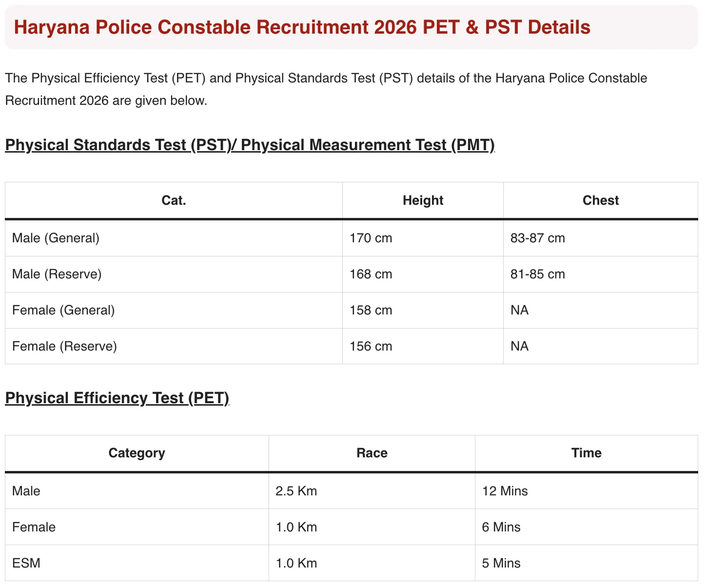Click the NA chest value for Female (General)
Screen dimensions: 706x588
pyautogui.click(x=519, y=310)
